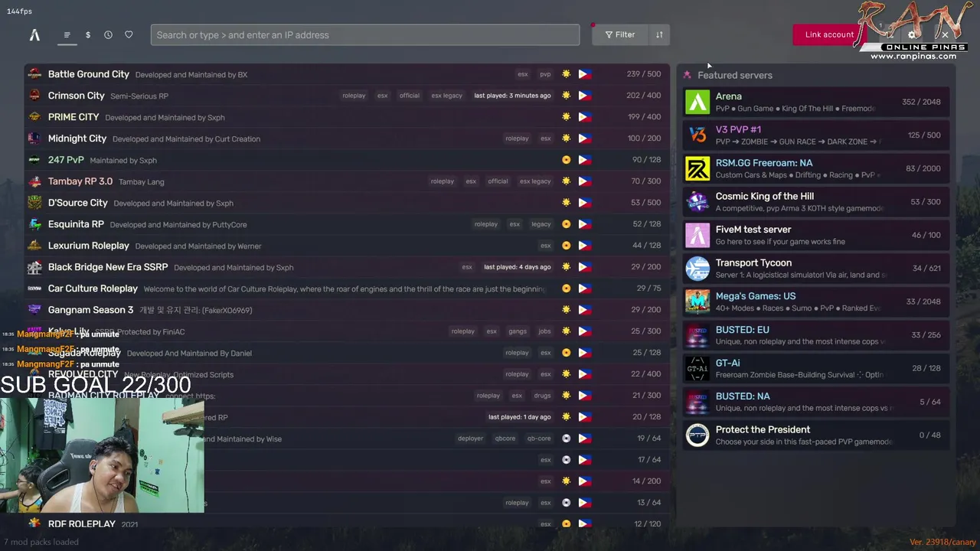This screenshot has width=980, height=551.
Task: Click the RSM.GG Freeroam: NA logo
Action: tap(697, 168)
